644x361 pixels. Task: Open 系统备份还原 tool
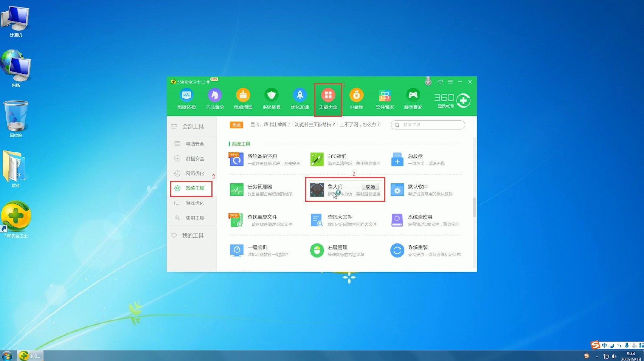pyautogui.click(x=236, y=160)
